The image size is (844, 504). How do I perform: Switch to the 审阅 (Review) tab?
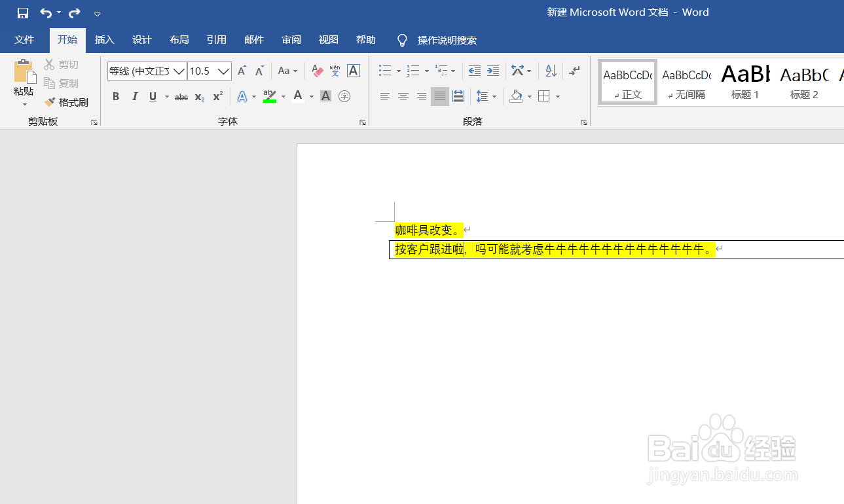pos(291,40)
